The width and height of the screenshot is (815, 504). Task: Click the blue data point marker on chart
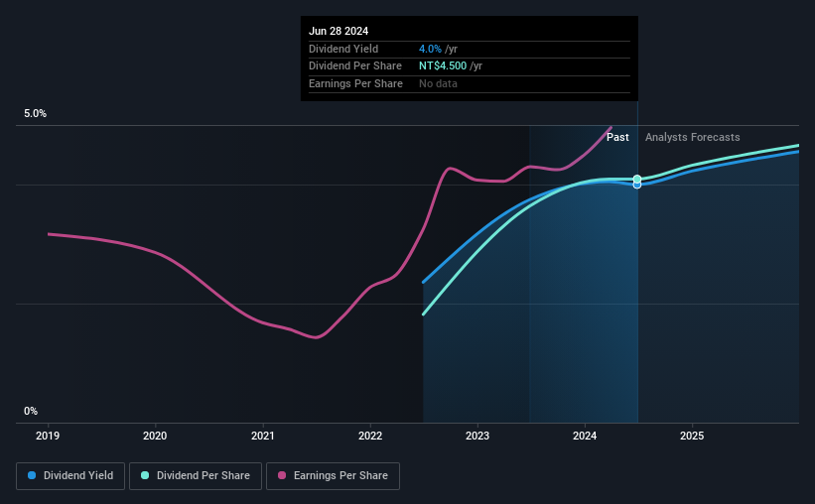(x=637, y=185)
